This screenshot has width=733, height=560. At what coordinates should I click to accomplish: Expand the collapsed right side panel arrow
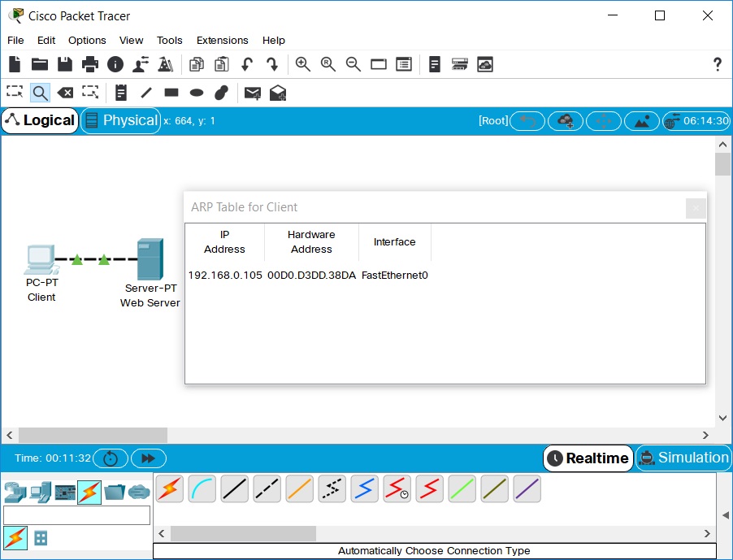point(725,515)
